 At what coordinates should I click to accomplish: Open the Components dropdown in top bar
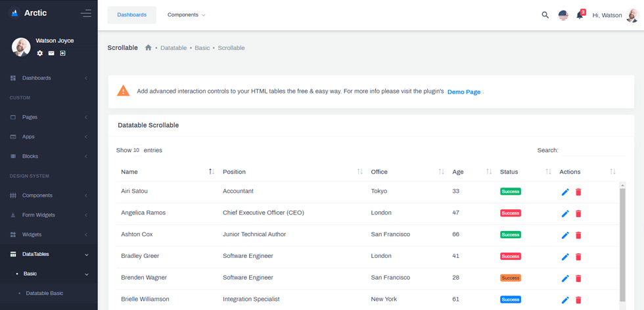click(186, 14)
